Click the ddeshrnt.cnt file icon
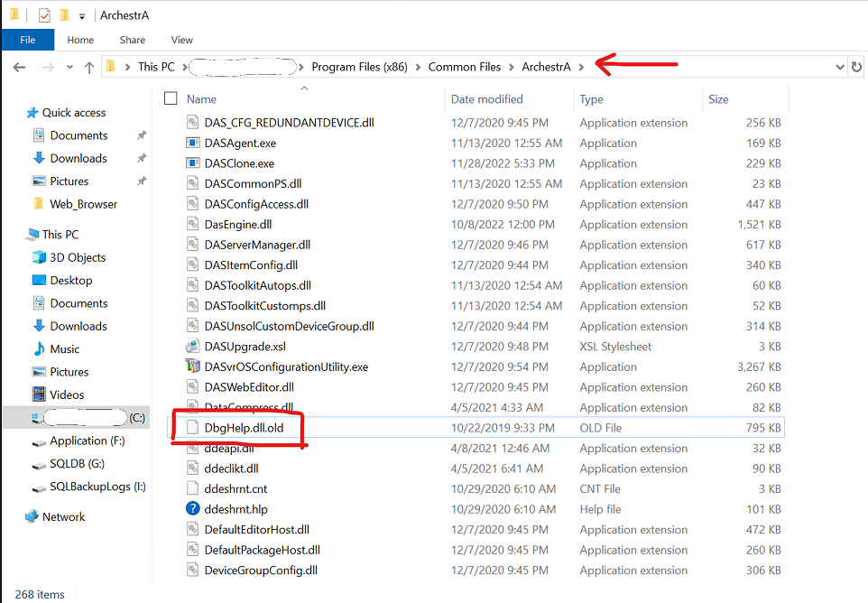Screen dimensions: 868x603 [193, 488]
